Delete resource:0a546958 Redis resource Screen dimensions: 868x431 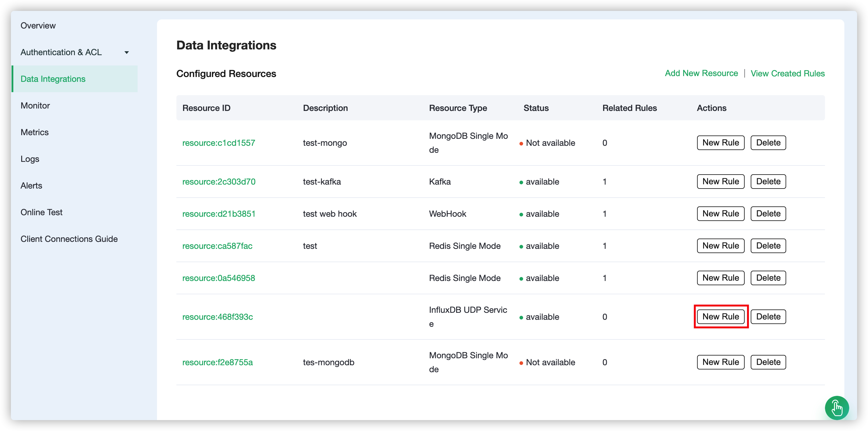768,278
